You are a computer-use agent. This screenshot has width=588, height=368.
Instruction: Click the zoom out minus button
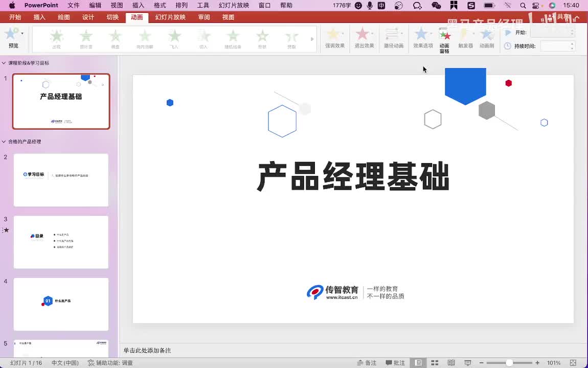click(x=482, y=363)
